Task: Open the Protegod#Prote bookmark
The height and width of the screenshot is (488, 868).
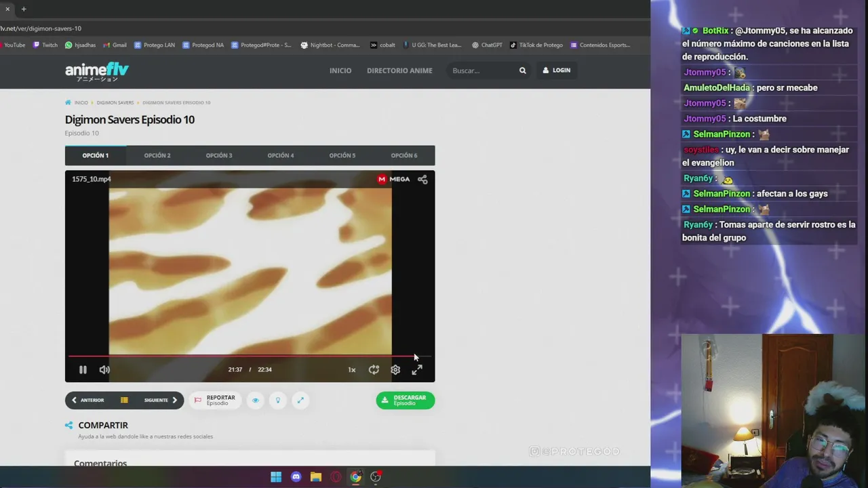Action: tap(261, 45)
